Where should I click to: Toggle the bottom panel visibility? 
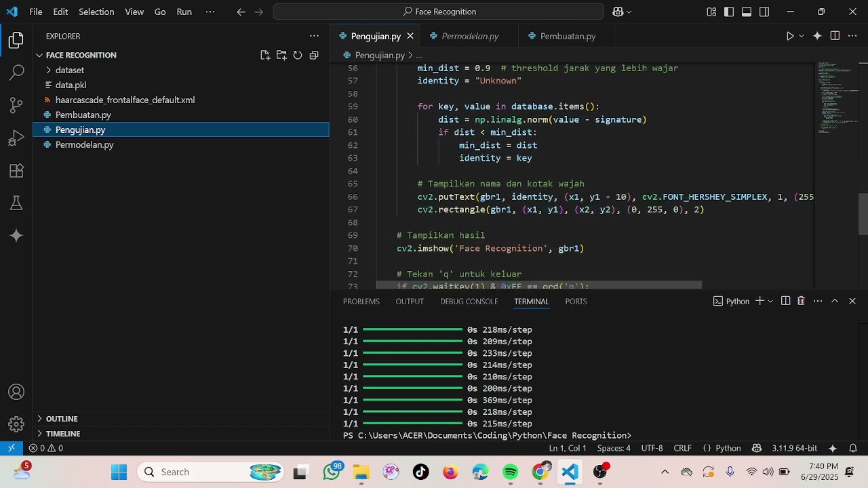[x=747, y=12]
